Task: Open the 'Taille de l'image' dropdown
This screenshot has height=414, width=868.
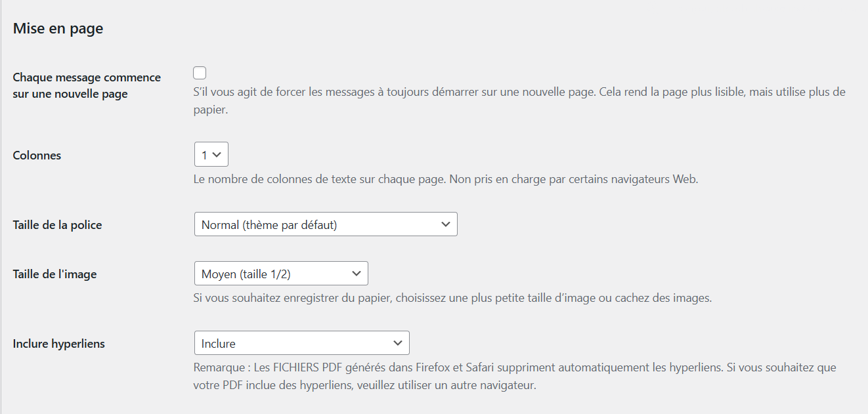Action: tap(281, 273)
